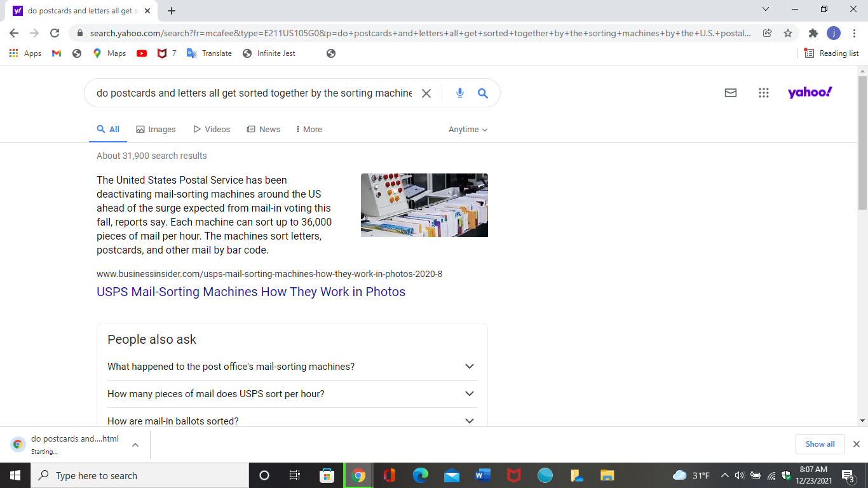This screenshot has height=488, width=868.
Task: Click the taskbar search box
Action: pyautogui.click(x=139, y=475)
